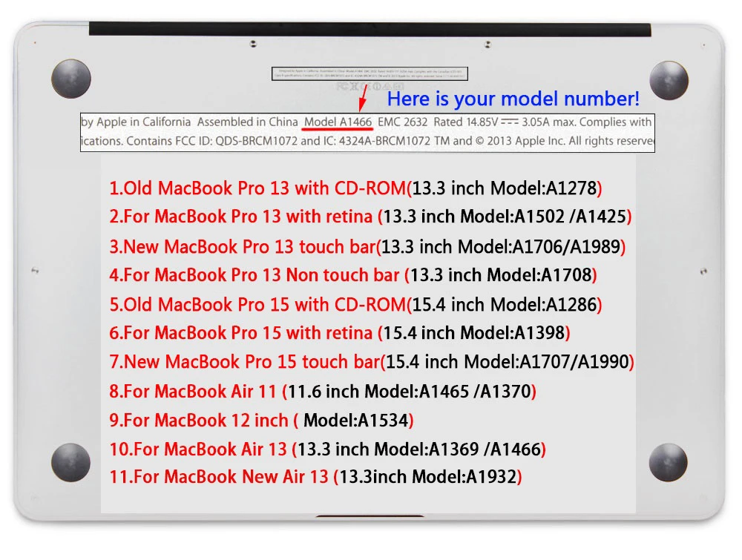Click line 9 'For MacBook 12 inch'

(261, 421)
